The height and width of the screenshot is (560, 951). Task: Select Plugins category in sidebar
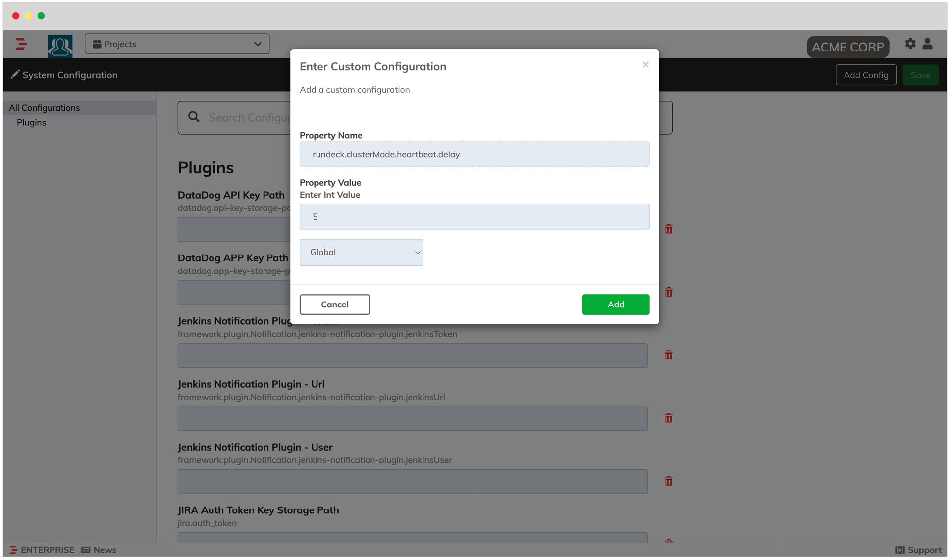[x=31, y=122]
